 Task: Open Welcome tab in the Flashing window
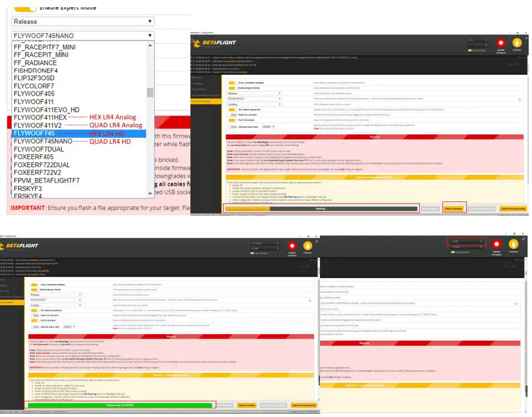pos(206,77)
